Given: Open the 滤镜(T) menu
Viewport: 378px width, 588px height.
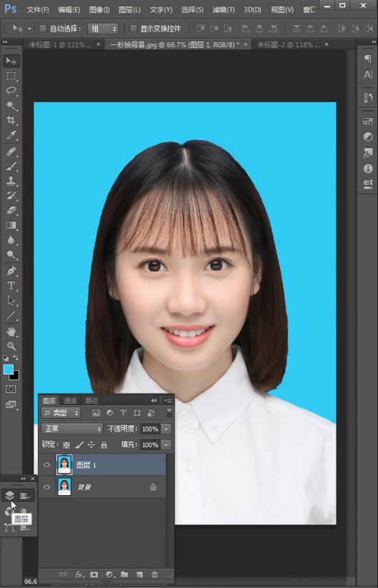Looking at the screenshot, I should coord(224,10).
